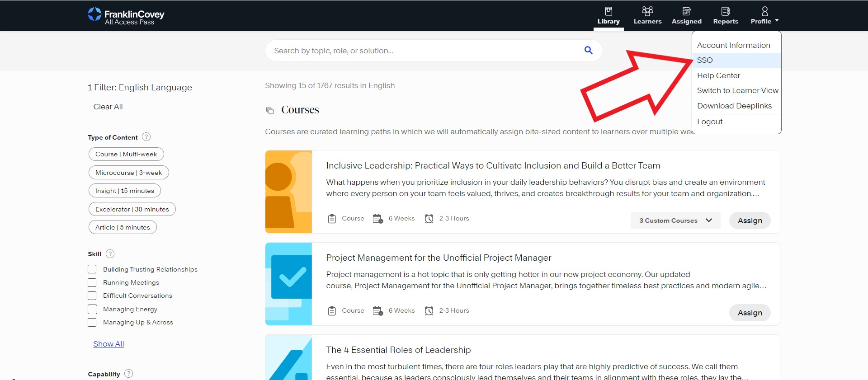
Task: Click help icon next to Skill
Action: pyautogui.click(x=110, y=254)
